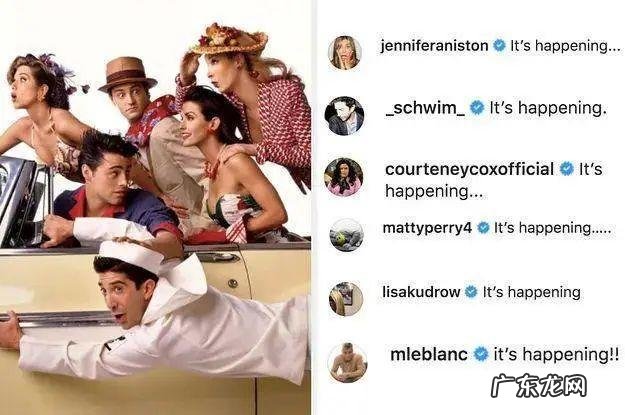Click the Friends cast car photo

coord(155,207)
